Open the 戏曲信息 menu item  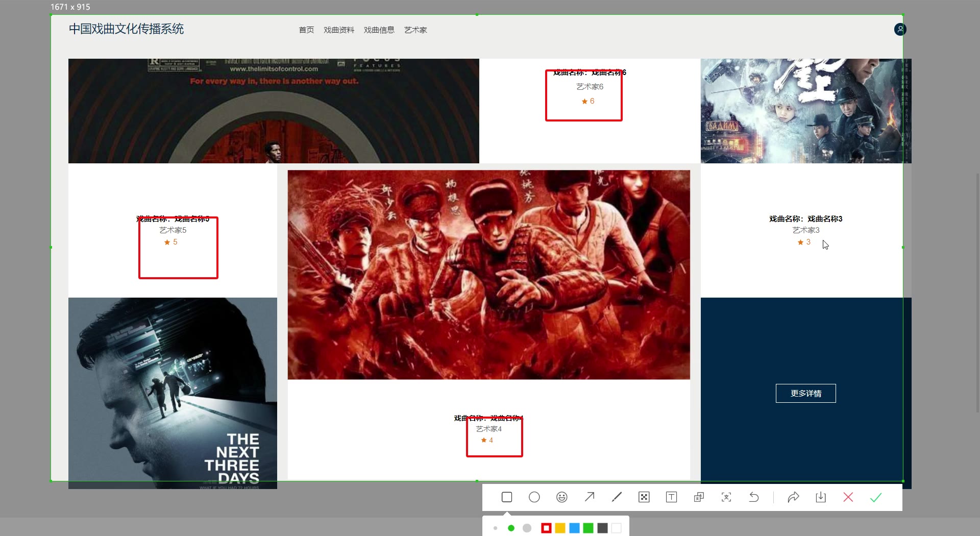(x=379, y=30)
